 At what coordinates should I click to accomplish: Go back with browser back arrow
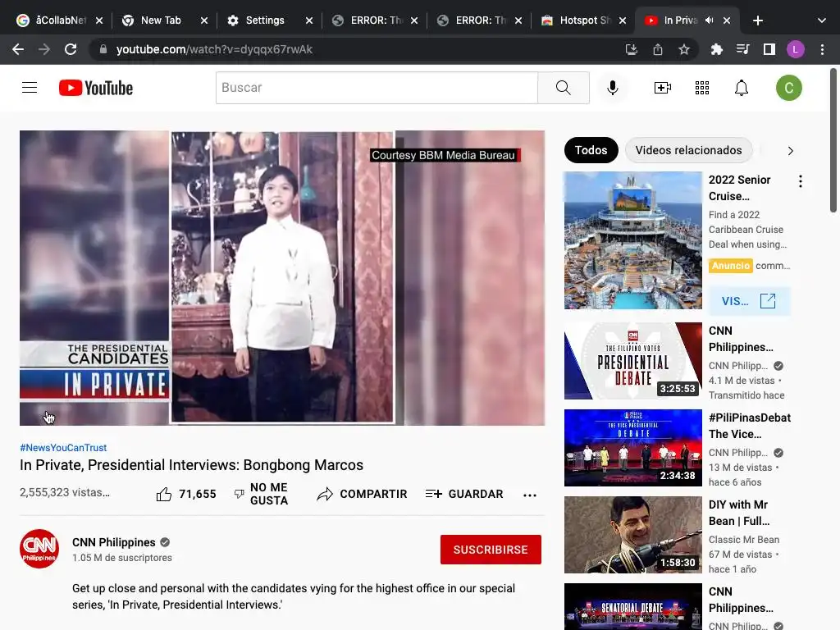click(18, 49)
